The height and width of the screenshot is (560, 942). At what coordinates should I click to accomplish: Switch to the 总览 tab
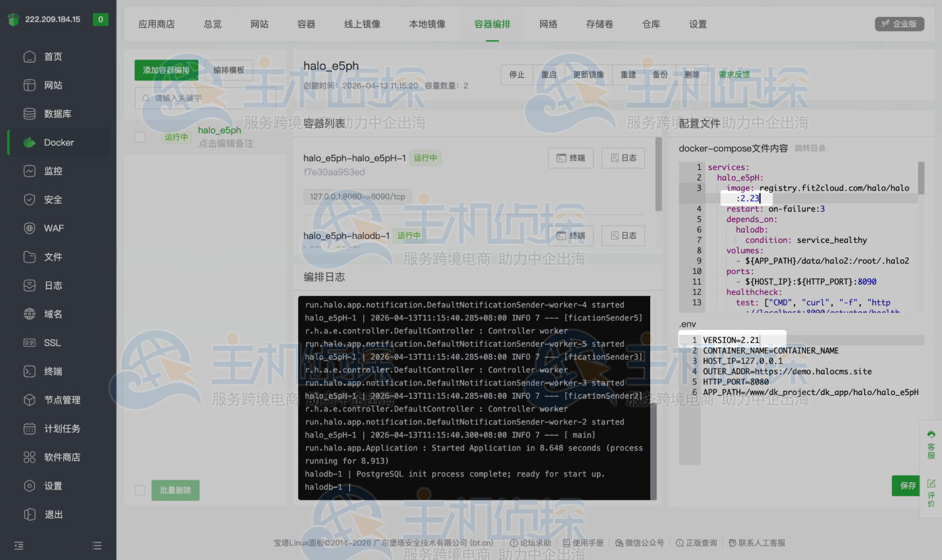pos(213,24)
